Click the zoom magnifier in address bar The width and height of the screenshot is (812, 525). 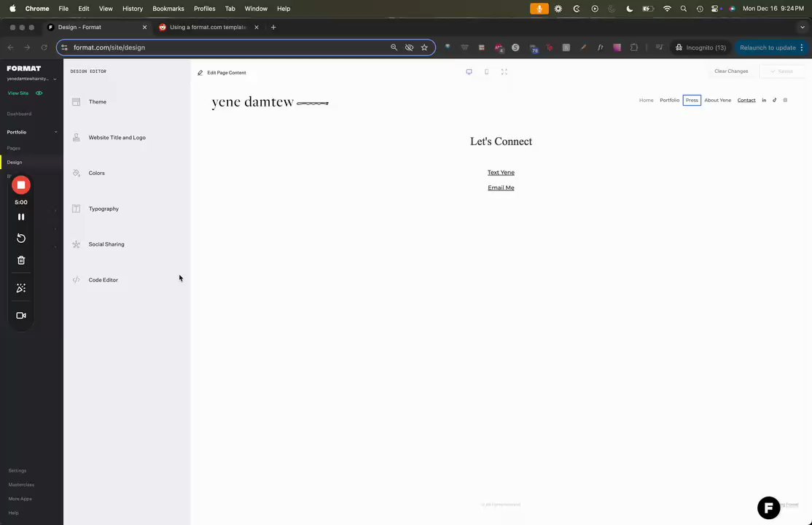[394, 47]
